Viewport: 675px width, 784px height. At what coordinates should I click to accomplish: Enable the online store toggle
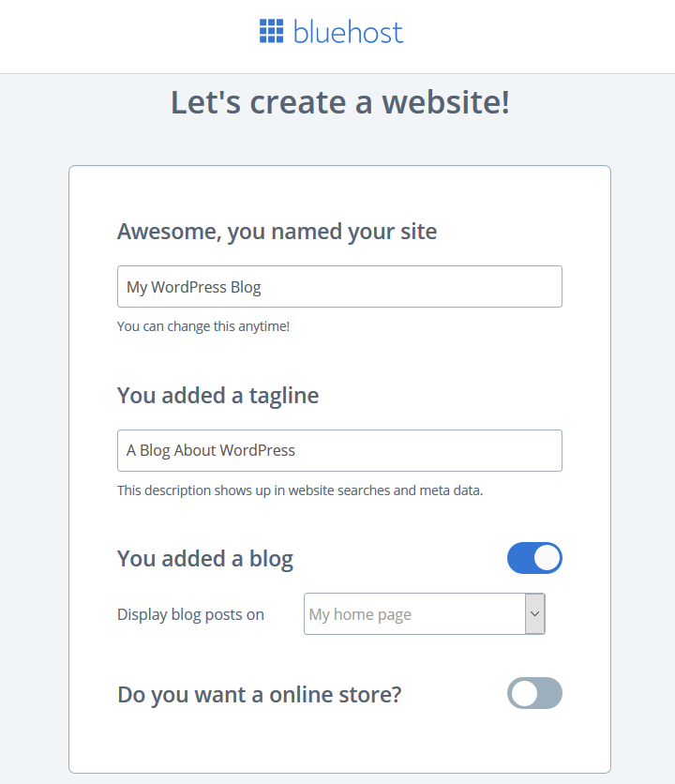click(x=534, y=693)
